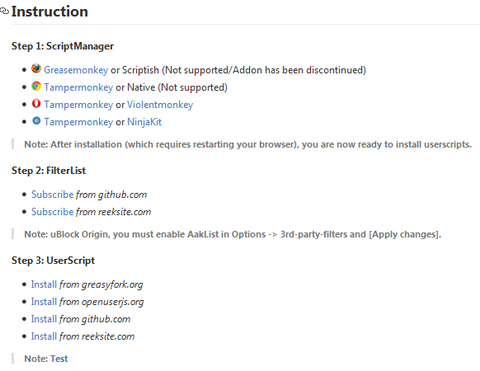Install userscript from openuserjs.org
The height and width of the screenshot is (371, 480).
44,302
